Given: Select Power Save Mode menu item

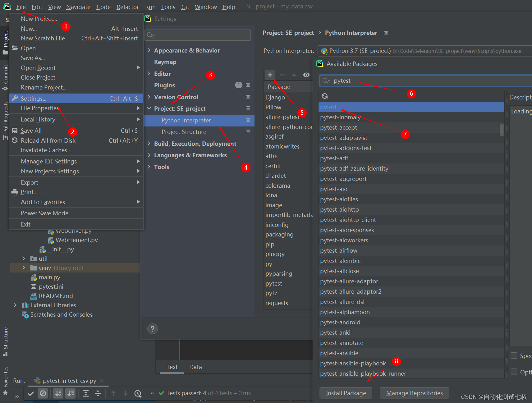Looking at the screenshot, I should [76, 213].
